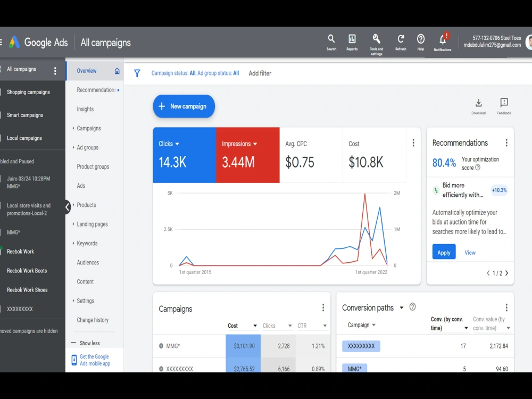Open the Audiences page
Viewport: 532px width, 399px height.
click(88, 263)
